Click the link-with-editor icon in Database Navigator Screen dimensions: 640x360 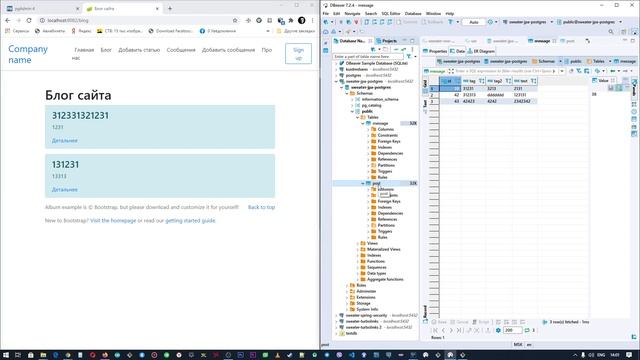(x=404, y=49)
